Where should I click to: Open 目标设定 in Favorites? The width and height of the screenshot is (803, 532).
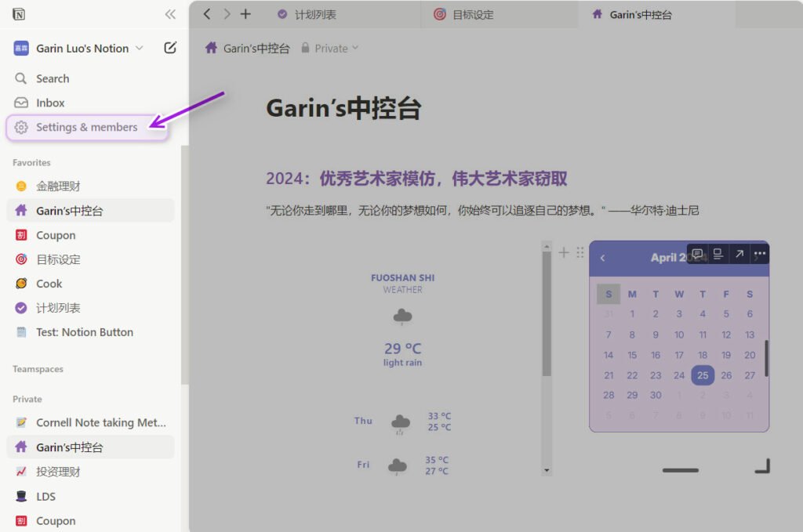[x=91, y=259]
